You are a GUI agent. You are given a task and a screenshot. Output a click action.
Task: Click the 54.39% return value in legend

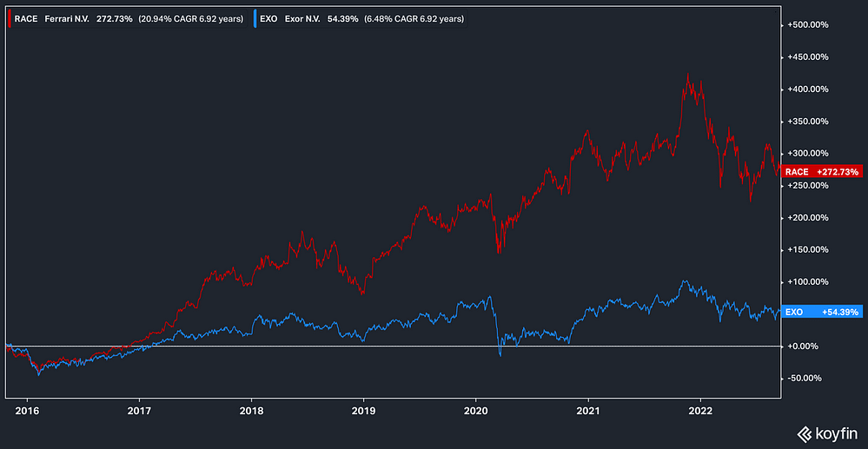[x=344, y=19]
